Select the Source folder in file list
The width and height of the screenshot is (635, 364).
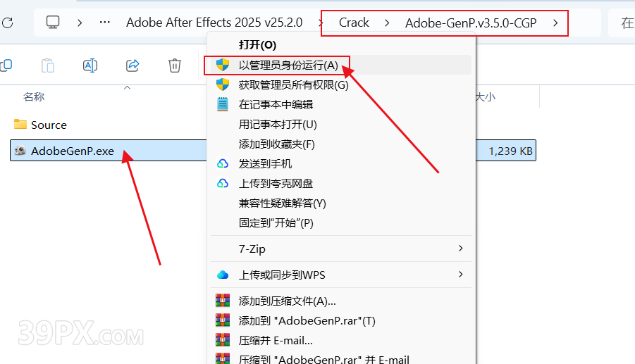tap(49, 125)
